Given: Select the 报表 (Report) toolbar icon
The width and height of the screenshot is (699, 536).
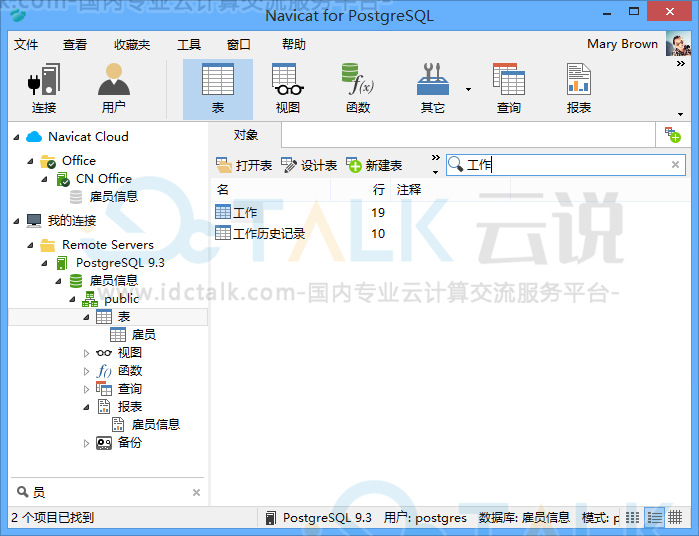Looking at the screenshot, I should [579, 89].
